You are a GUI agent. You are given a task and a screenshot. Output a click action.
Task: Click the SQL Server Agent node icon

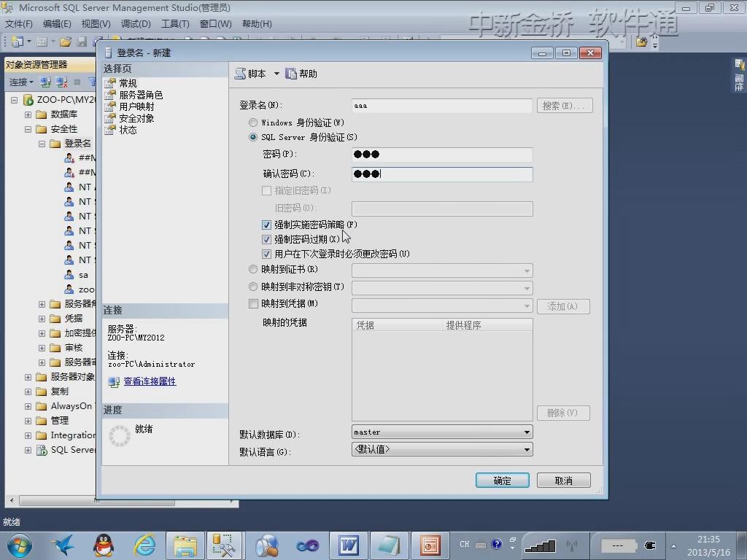[42, 450]
